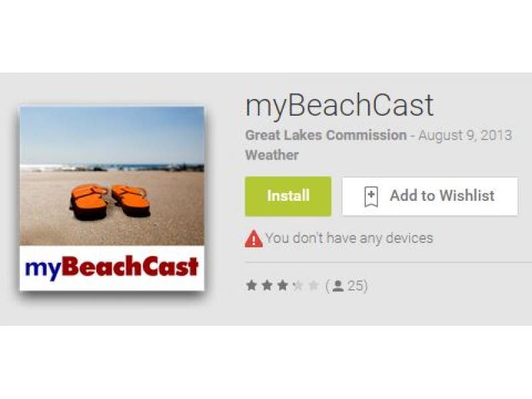
Task: Click the August 9, 2013 date text
Action: click(x=465, y=135)
